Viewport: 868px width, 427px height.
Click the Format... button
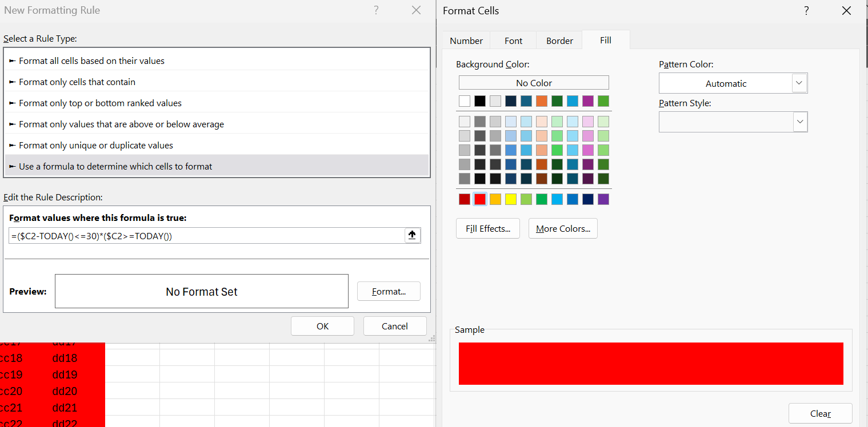(x=389, y=291)
